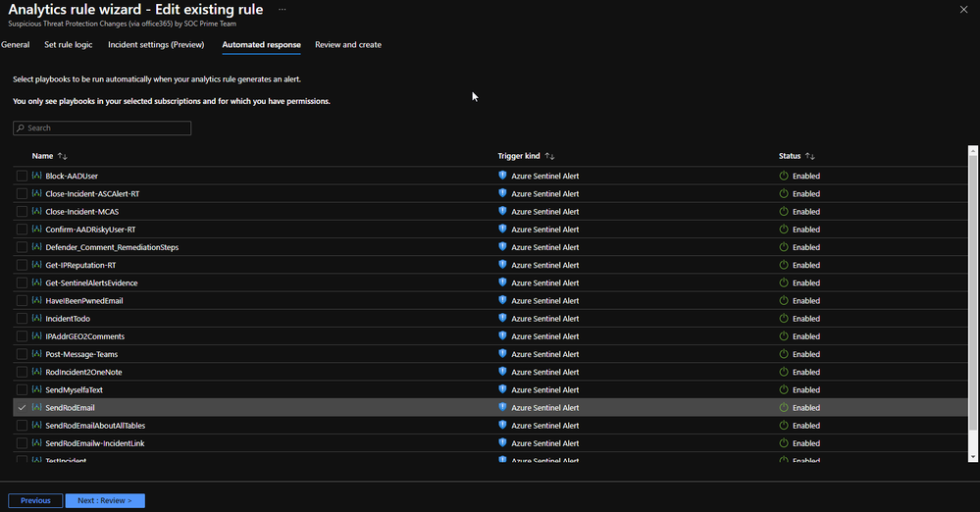Image resolution: width=980 pixels, height=512 pixels.
Task: Sort playbooks by Name column arrows
Action: click(62, 156)
